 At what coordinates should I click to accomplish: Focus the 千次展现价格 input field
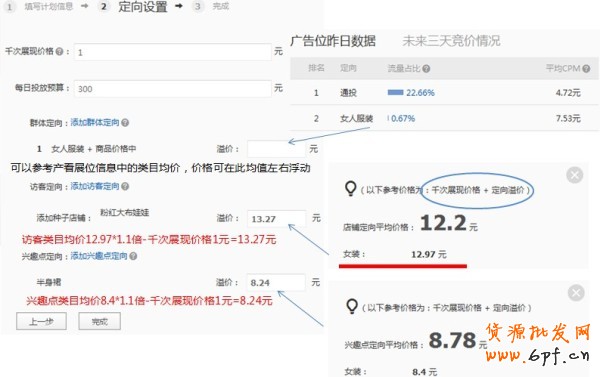pos(173,52)
